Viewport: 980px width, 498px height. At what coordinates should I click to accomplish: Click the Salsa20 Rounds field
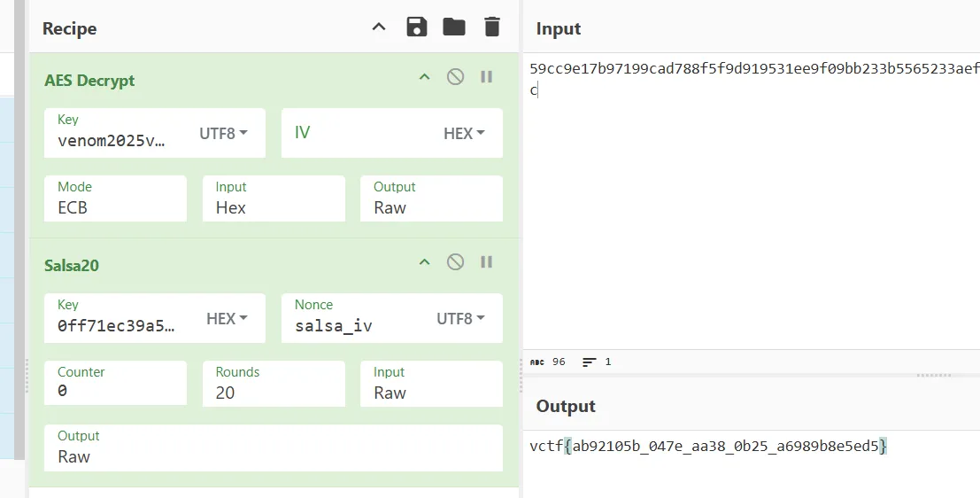[x=273, y=392]
